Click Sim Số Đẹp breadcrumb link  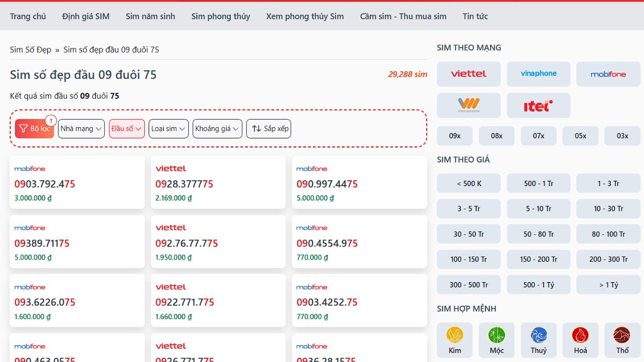point(31,49)
